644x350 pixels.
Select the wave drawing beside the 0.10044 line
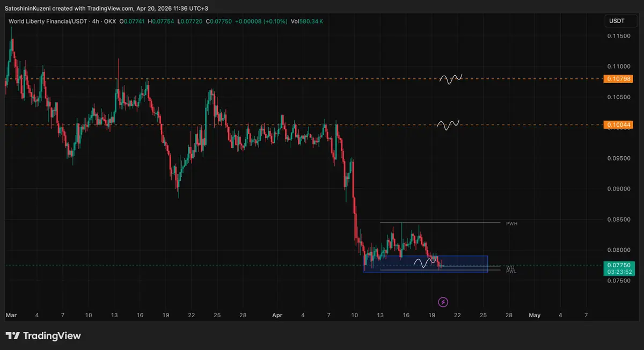pos(448,125)
